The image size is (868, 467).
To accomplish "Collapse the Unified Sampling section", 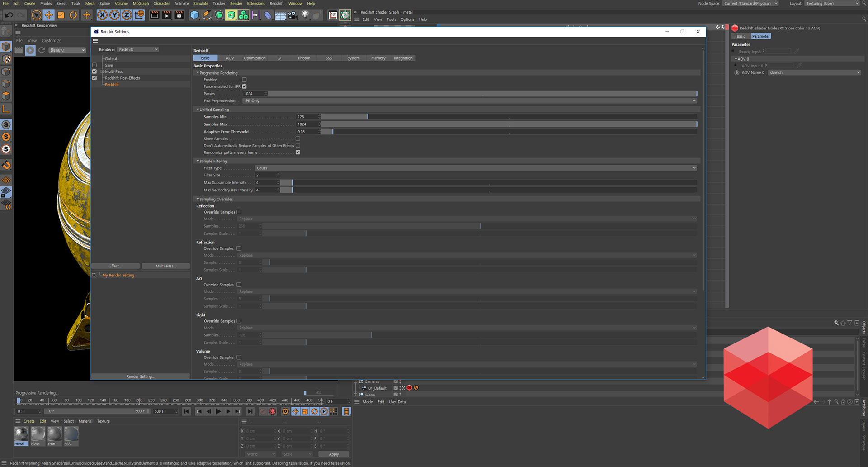I will (x=198, y=110).
